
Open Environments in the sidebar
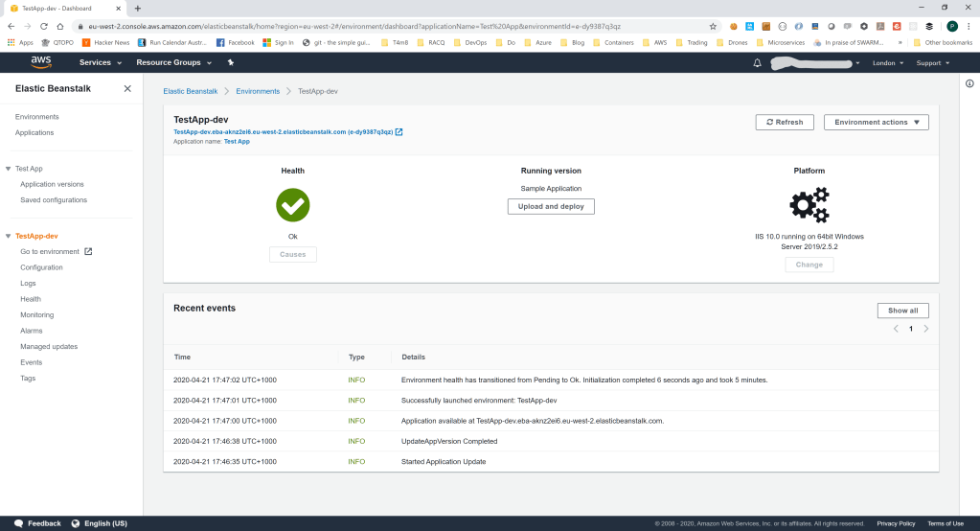(x=36, y=117)
